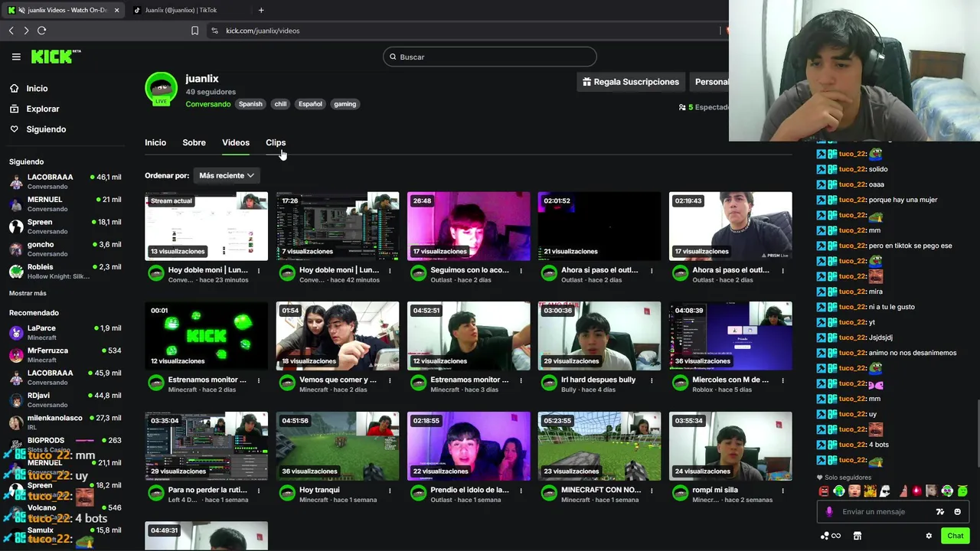Viewport: 980px width, 551px height.
Task: Open the 03:00:36 Irl hard despues bully video
Action: click(x=599, y=336)
